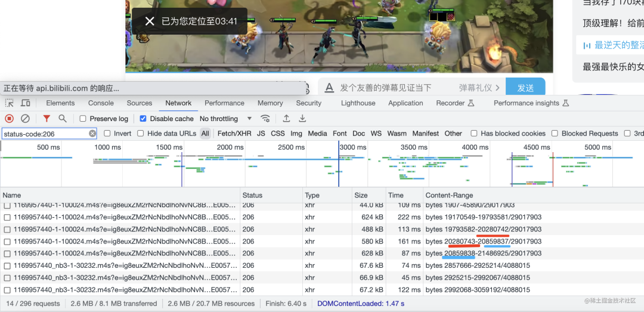Expand 弹幕礼仪 chevron link
This screenshot has height=312, width=644.
point(479,88)
